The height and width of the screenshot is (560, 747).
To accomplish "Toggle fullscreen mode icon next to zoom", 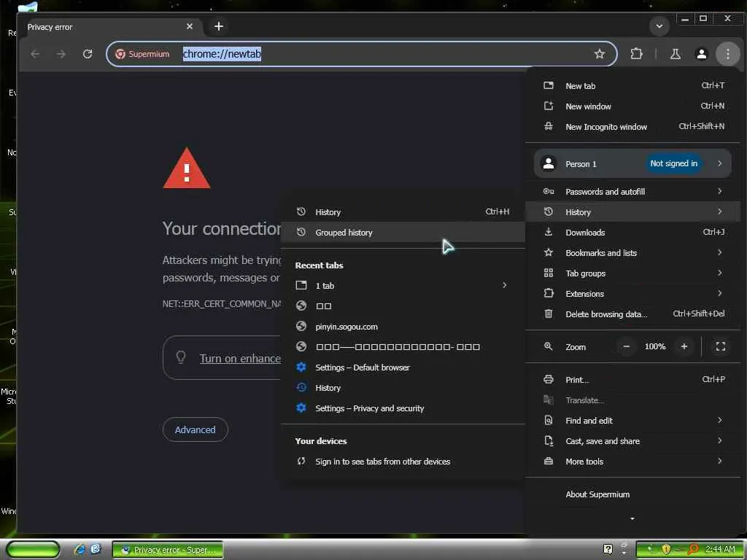I will (720, 346).
